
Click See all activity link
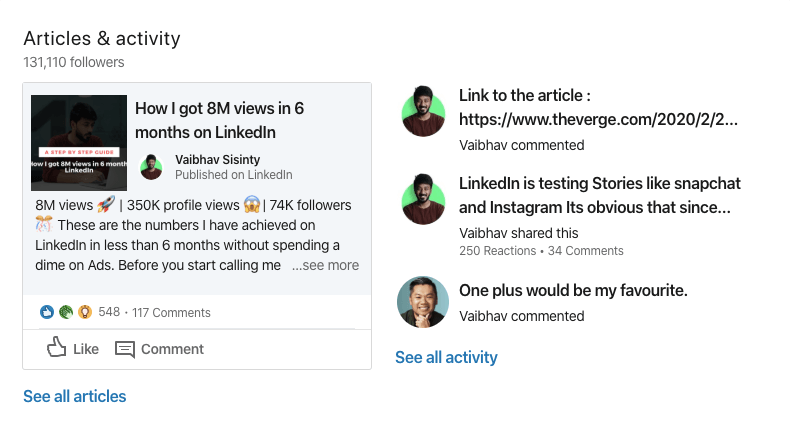(x=446, y=357)
